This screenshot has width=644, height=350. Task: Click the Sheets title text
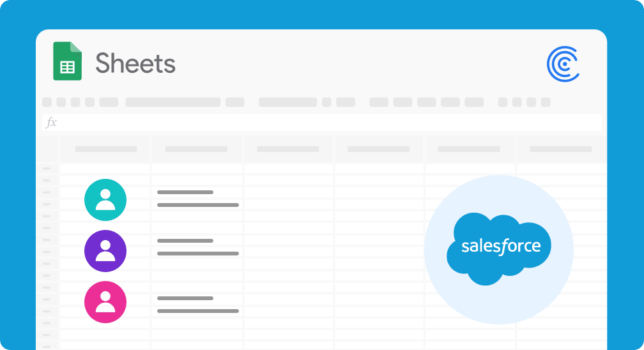[x=135, y=63]
